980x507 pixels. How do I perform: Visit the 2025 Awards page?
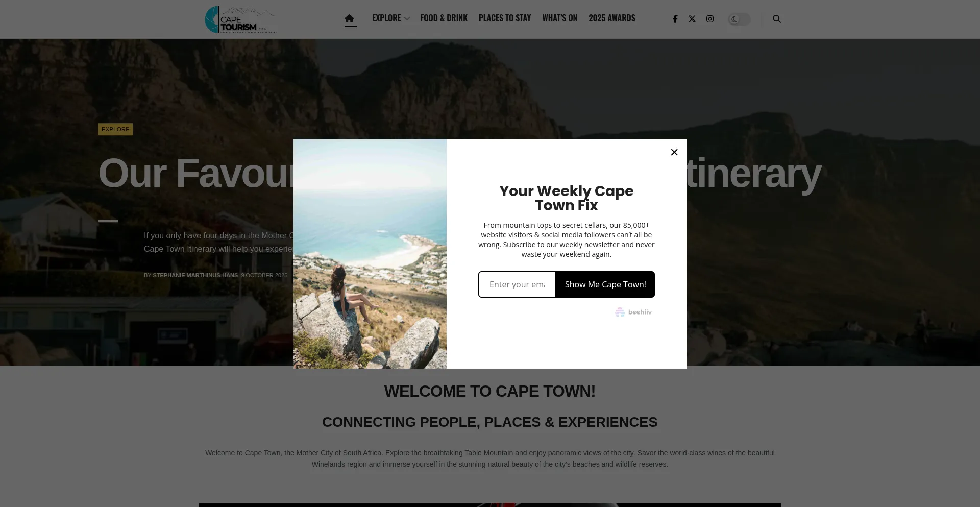coord(612,18)
